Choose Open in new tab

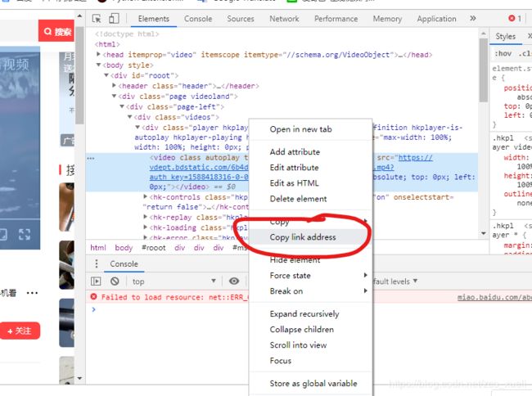300,129
